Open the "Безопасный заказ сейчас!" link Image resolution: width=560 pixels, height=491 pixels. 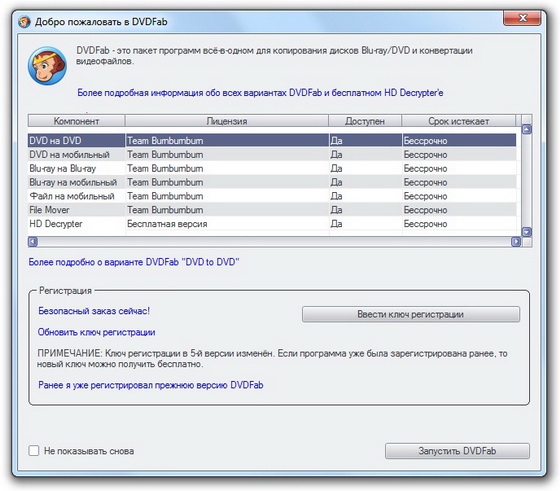point(94,311)
